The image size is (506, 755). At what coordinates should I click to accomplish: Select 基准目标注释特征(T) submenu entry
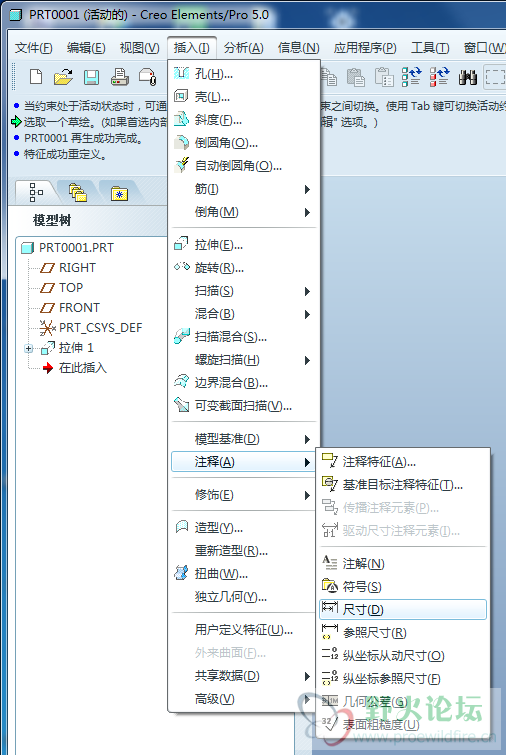(x=403, y=485)
